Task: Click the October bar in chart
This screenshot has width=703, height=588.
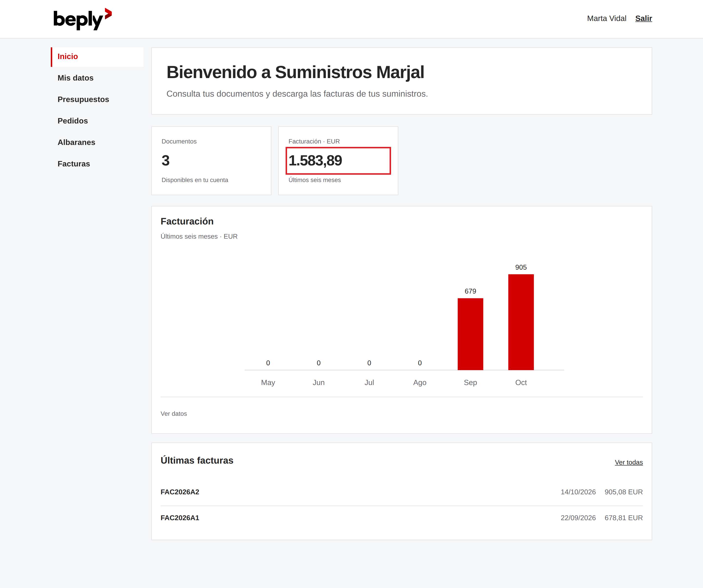Action: 521,322
